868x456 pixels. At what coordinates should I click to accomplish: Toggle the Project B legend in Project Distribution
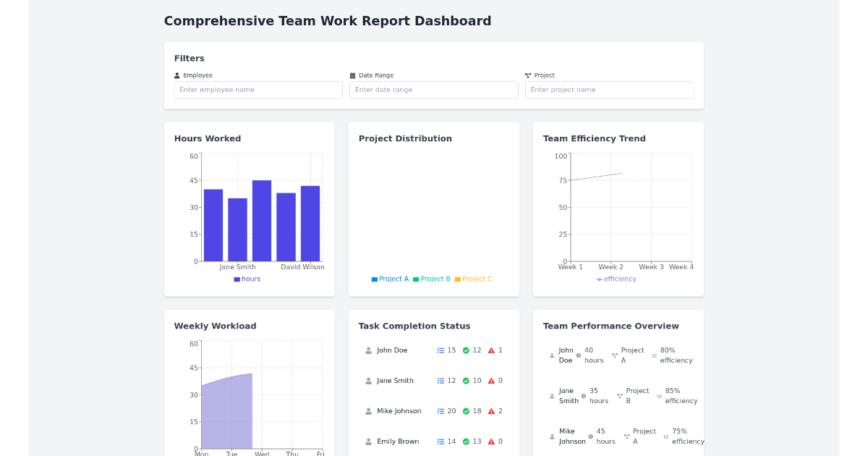tap(432, 279)
